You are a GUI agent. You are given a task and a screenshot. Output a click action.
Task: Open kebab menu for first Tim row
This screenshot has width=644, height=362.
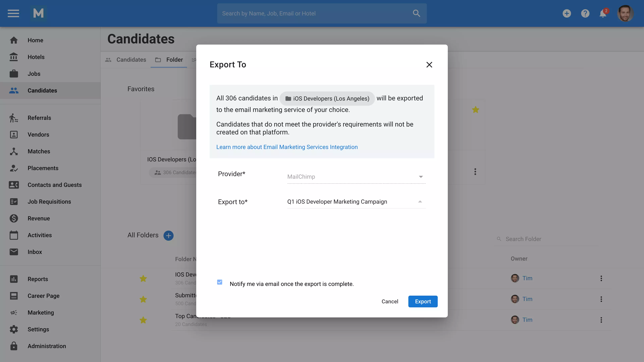coord(601,278)
